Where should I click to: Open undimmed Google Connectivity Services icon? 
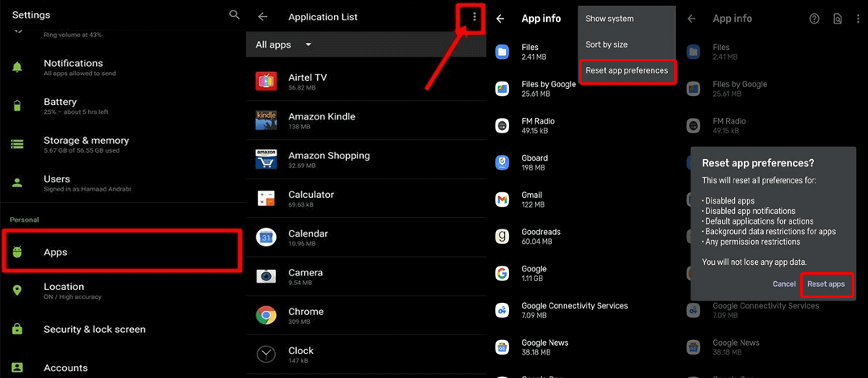pos(502,310)
